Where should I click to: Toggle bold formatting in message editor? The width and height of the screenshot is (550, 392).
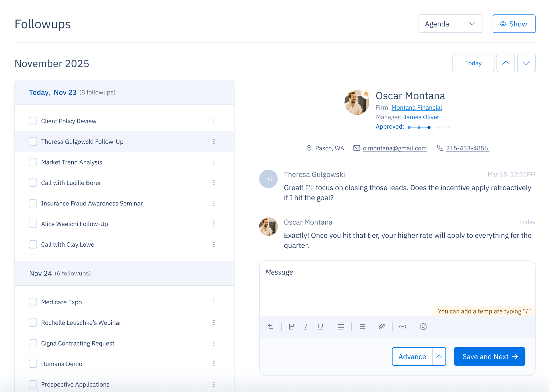[x=292, y=327]
